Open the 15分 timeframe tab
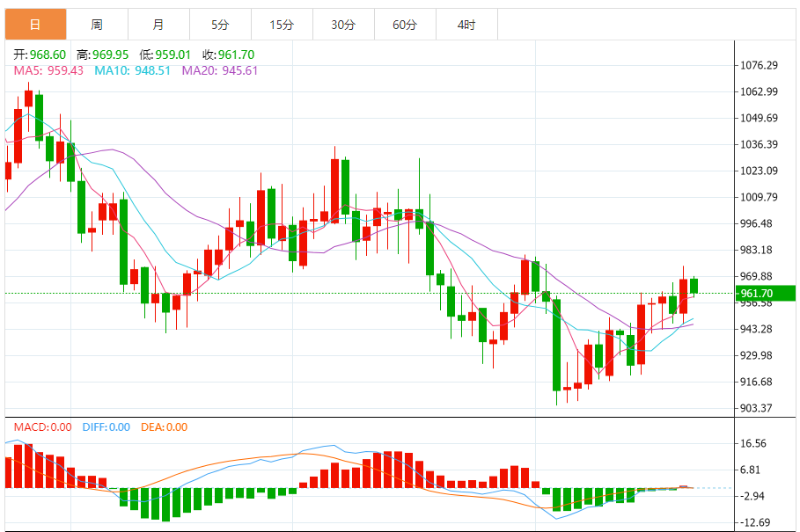The image size is (800, 532). [x=282, y=25]
